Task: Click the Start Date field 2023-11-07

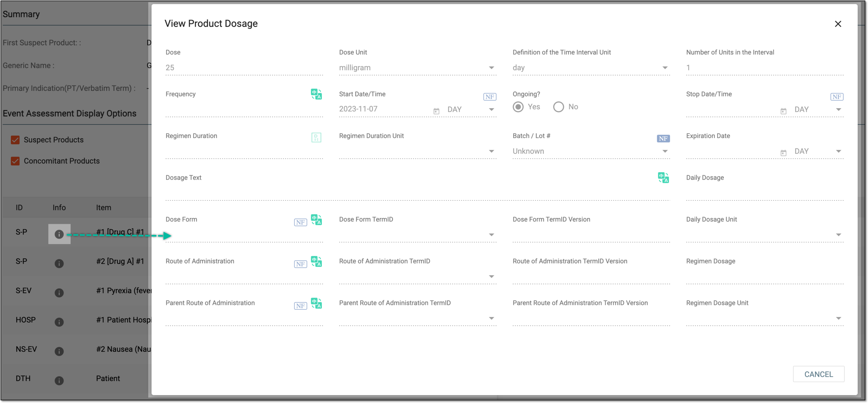Action: coord(385,109)
